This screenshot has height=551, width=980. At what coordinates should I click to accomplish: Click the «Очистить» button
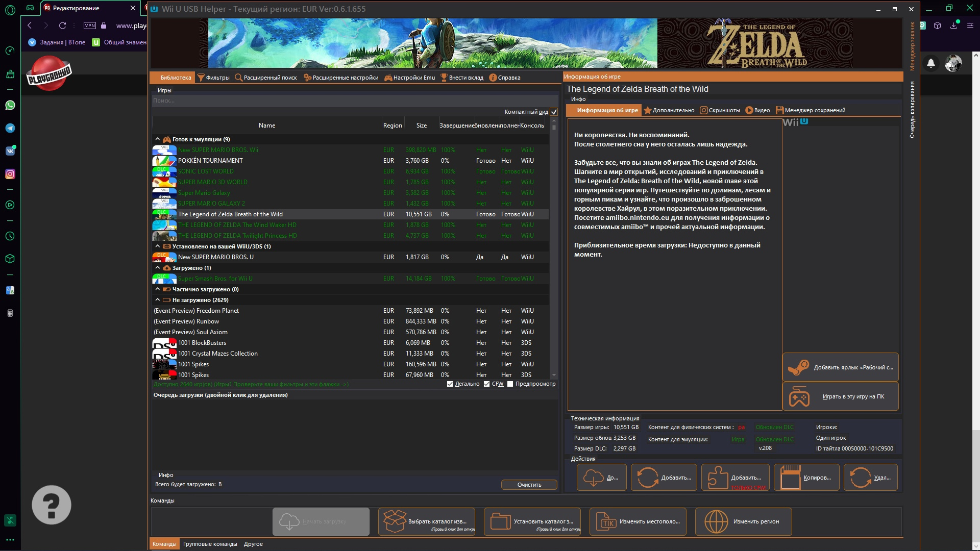529,485
